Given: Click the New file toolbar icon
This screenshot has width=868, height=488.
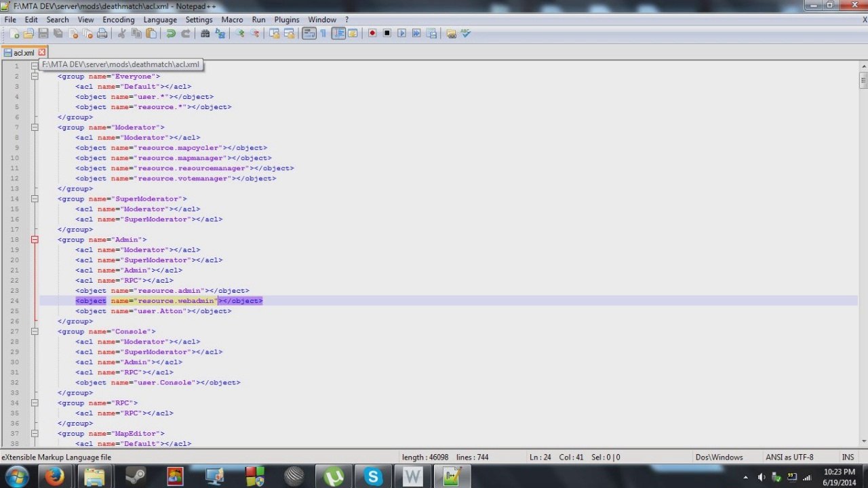Looking at the screenshot, I should click(x=14, y=33).
